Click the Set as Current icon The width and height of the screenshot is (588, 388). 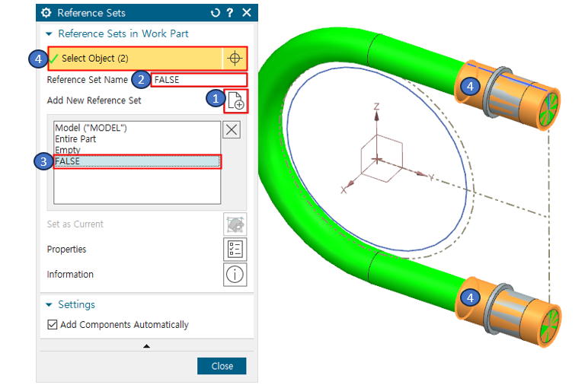[235, 224]
